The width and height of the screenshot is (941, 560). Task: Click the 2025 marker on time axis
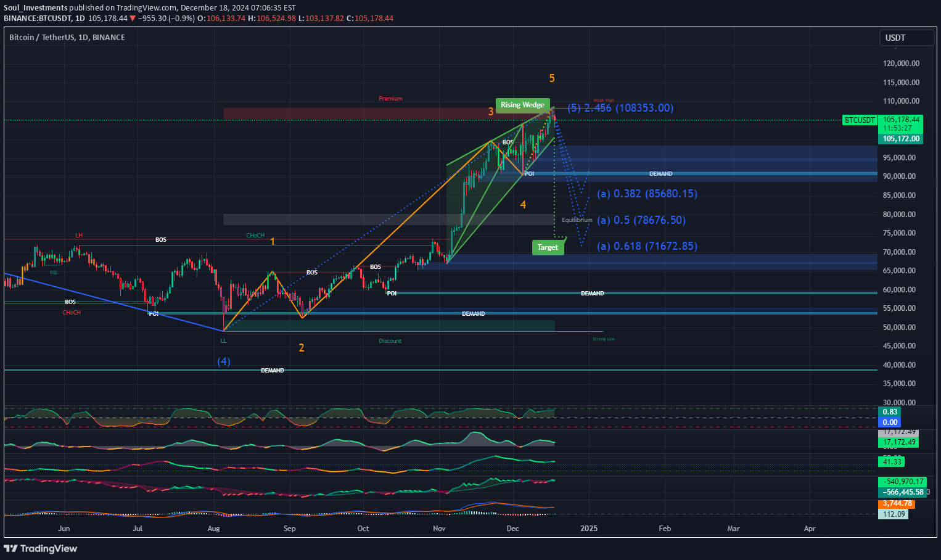tap(589, 529)
